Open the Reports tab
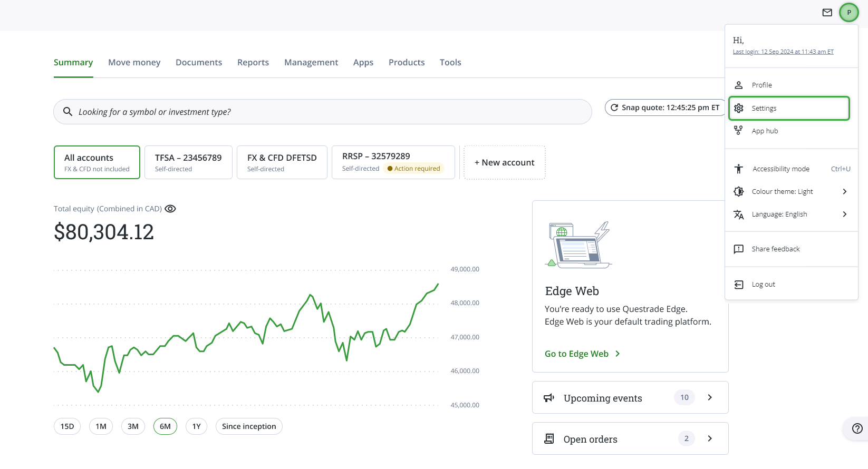Viewport: 868px width, 469px height. (x=253, y=62)
